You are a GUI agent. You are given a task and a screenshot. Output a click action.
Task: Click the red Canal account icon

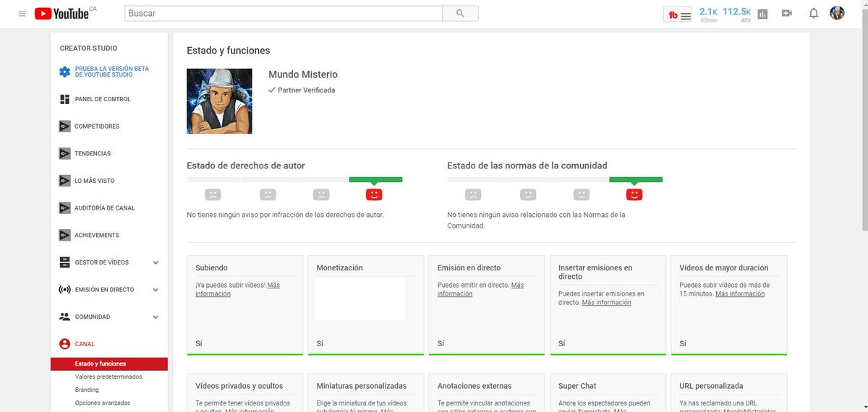(x=65, y=344)
